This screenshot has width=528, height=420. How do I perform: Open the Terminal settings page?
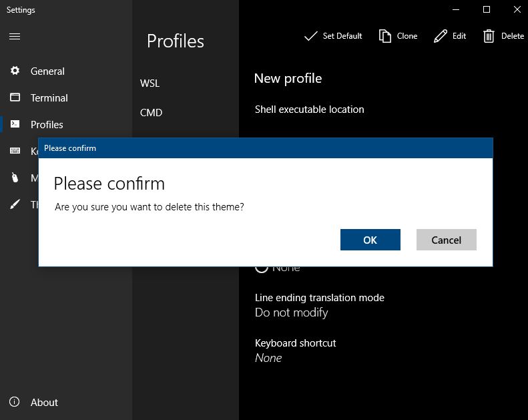49,98
